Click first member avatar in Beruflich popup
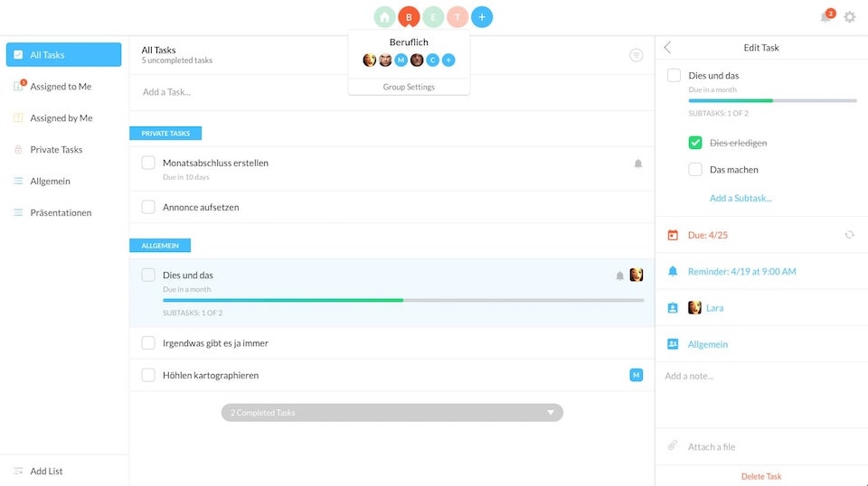The image size is (868, 486). 369,60
